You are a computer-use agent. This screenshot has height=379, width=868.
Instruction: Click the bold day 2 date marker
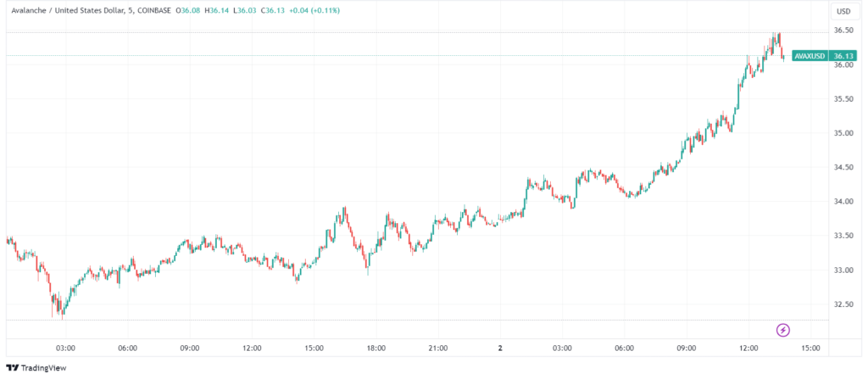coord(500,348)
